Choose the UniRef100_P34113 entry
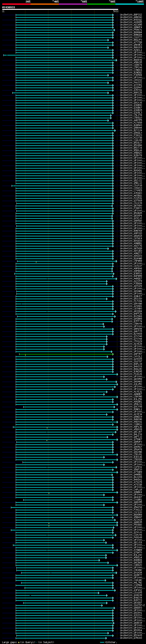This screenshot has height=644, width=146. click(131, 510)
